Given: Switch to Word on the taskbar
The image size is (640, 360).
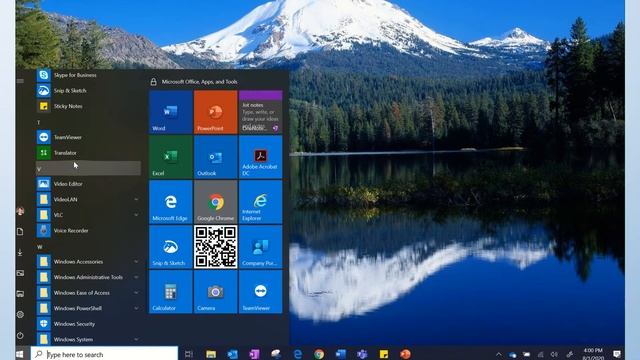Looking at the screenshot, I should pyautogui.click(x=341, y=354).
